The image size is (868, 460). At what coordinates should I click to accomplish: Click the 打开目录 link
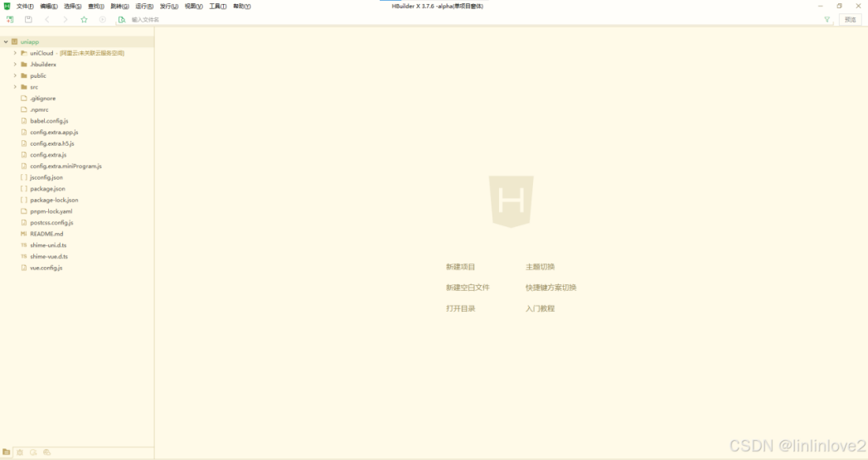coord(461,308)
